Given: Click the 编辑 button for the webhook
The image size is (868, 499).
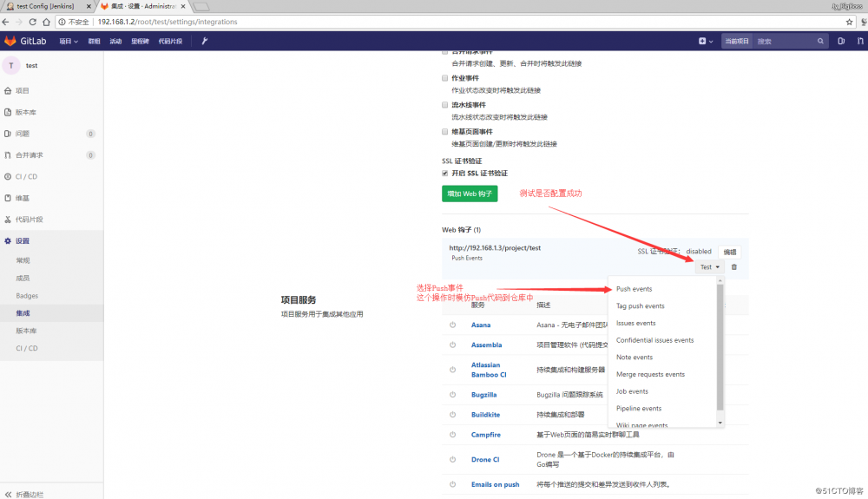Looking at the screenshot, I should click(x=730, y=252).
